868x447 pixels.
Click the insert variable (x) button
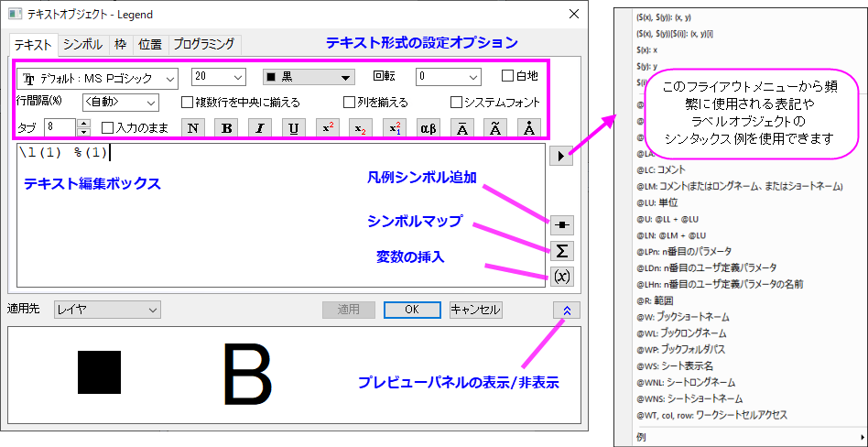pos(562,277)
